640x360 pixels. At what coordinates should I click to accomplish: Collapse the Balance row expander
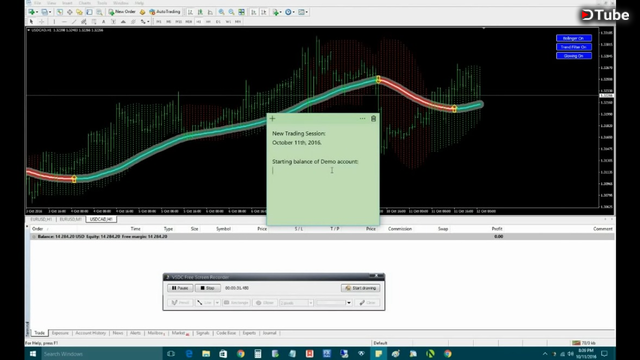coord(34,237)
